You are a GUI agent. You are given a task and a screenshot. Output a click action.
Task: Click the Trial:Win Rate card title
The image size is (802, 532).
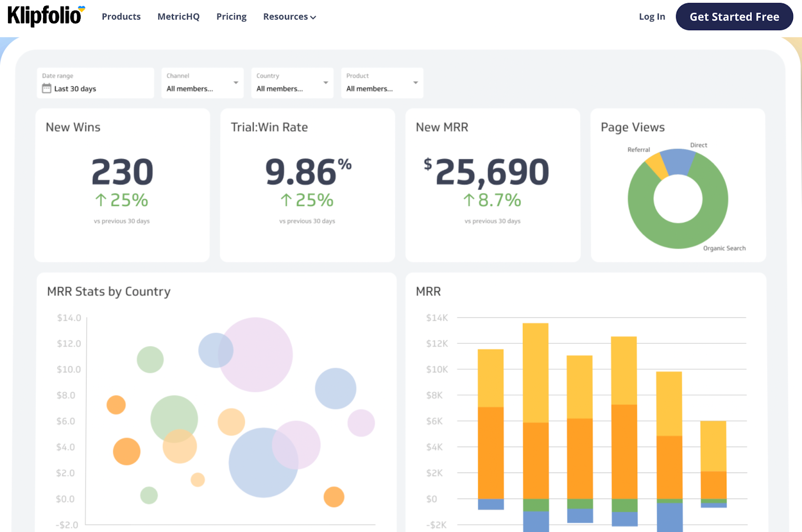click(269, 127)
